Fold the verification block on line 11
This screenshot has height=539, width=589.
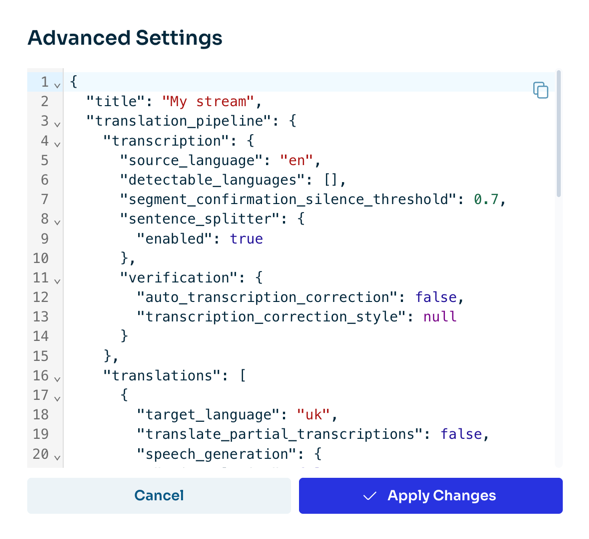point(57,281)
